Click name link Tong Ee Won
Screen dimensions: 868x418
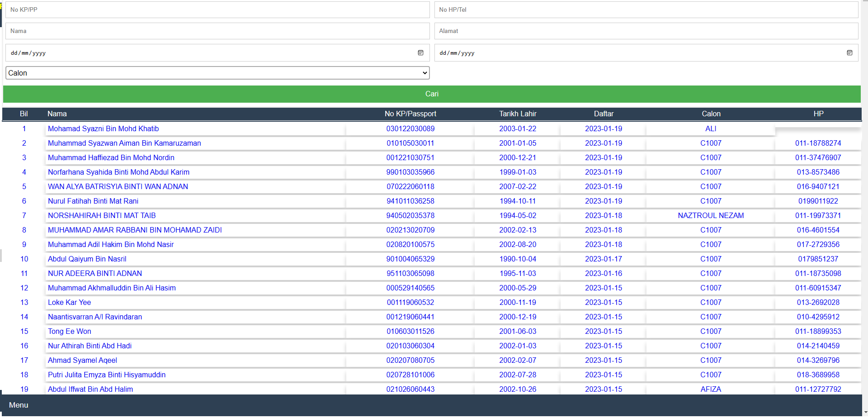[x=69, y=331]
